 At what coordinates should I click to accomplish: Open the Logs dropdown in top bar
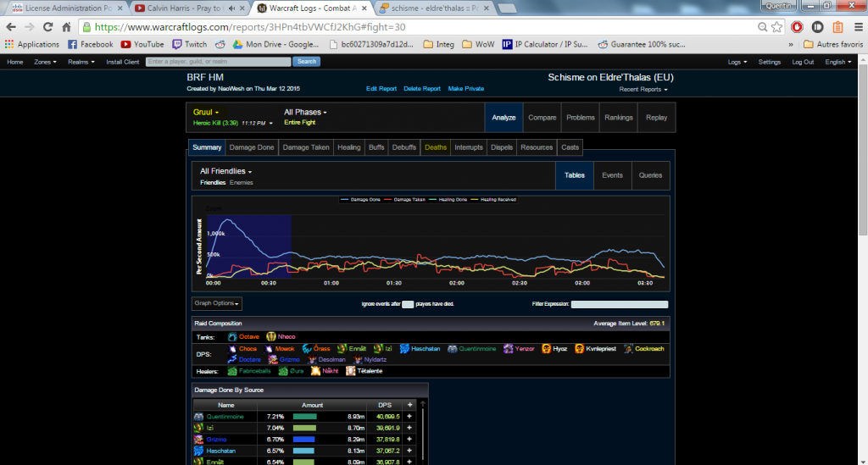737,62
